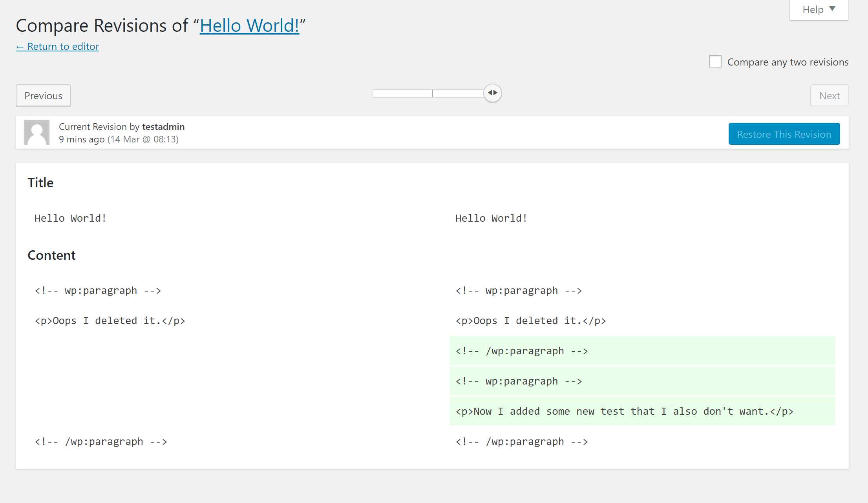This screenshot has width=868, height=503.
Task: Click Return to editor link
Action: tap(57, 46)
